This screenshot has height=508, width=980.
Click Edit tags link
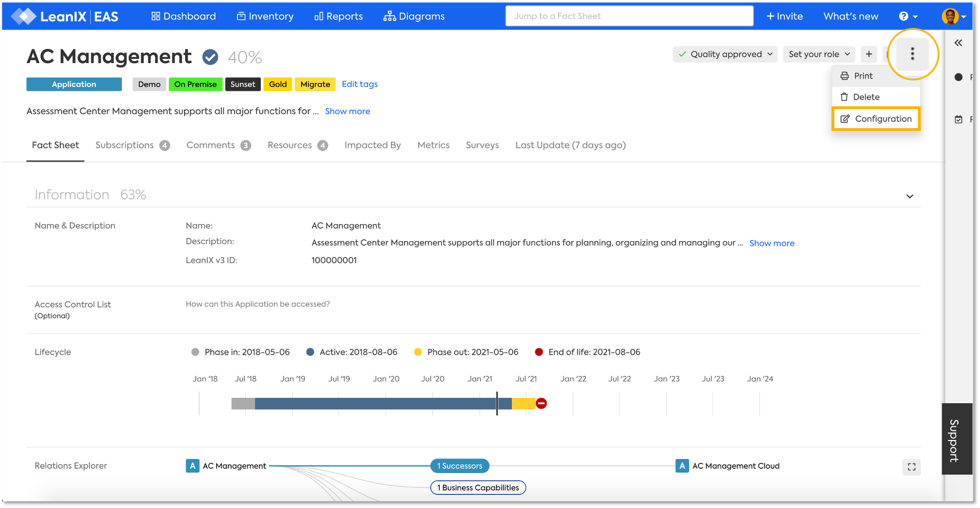tap(360, 84)
